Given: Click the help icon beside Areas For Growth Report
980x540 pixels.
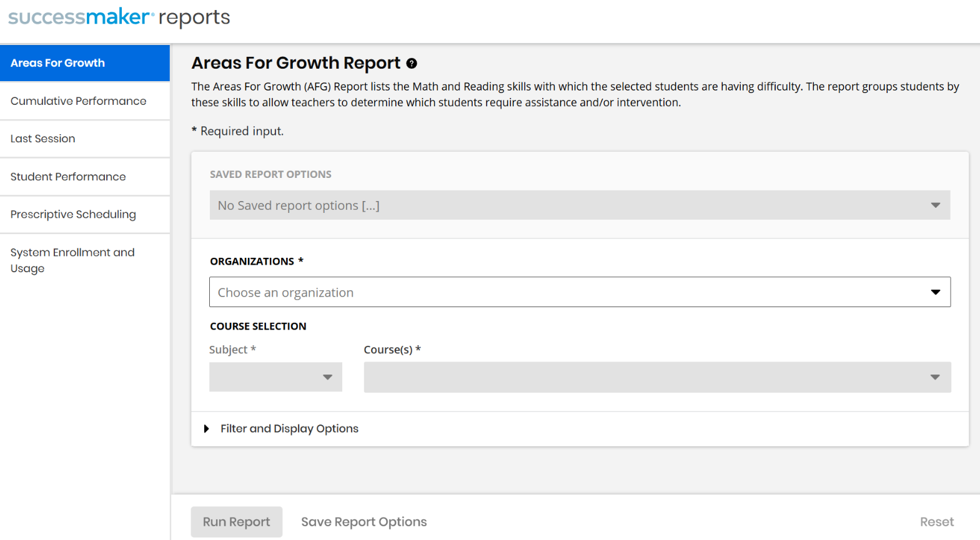Looking at the screenshot, I should click(x=412, y=63).
